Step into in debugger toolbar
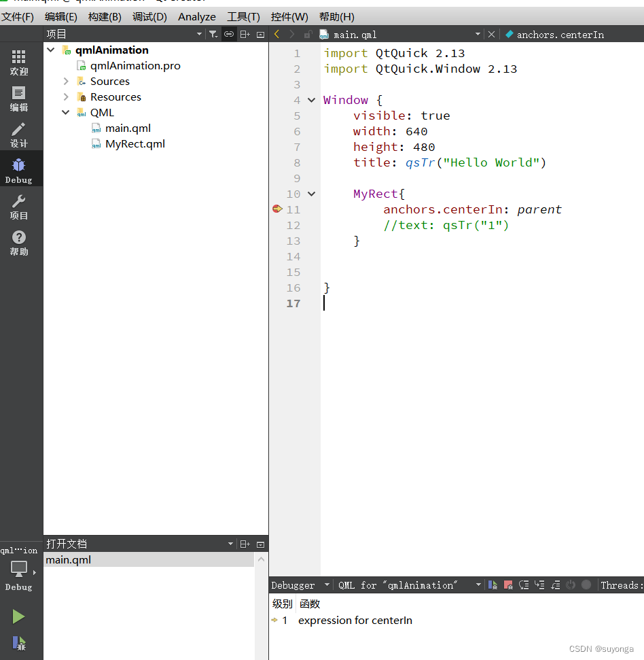This screenshot has width=644, height=660. click(539, 585)
